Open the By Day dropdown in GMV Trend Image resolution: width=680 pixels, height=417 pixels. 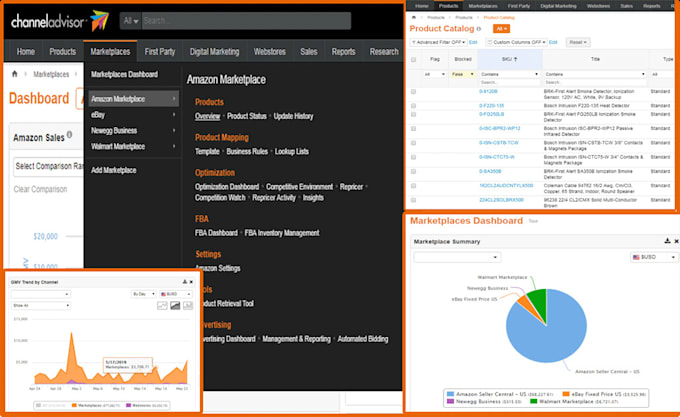point(143,294)
